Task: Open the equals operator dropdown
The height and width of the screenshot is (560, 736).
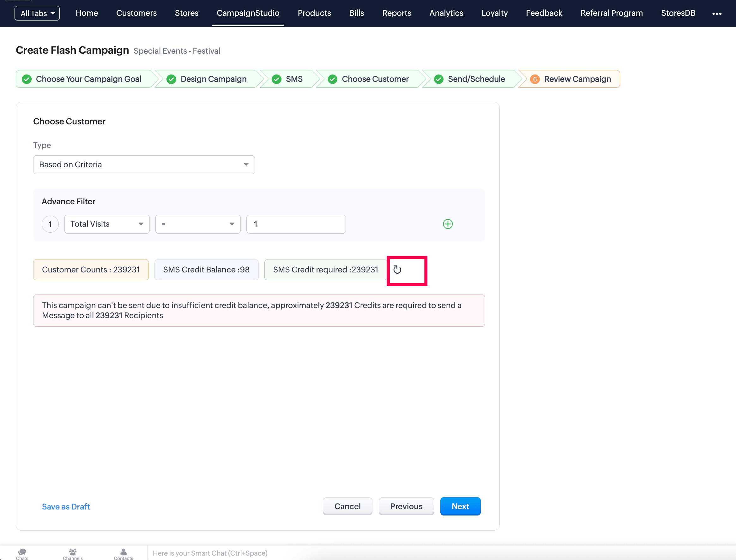Action: [x=198, y=224]
